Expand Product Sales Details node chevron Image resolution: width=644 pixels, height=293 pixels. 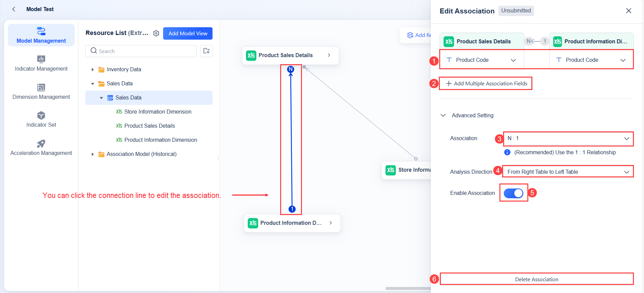pos(329,55)
